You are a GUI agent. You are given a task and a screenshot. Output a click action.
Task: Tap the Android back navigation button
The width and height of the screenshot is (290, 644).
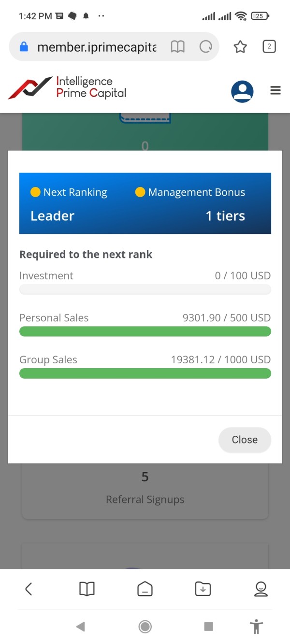[x=81, y=627]
